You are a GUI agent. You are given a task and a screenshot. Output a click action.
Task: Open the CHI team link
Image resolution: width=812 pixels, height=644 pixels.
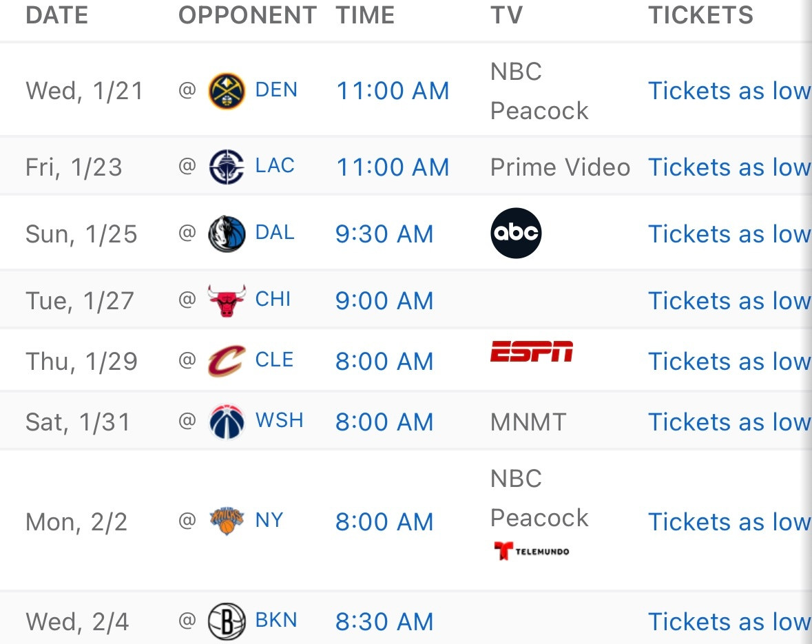coord(273,300)
